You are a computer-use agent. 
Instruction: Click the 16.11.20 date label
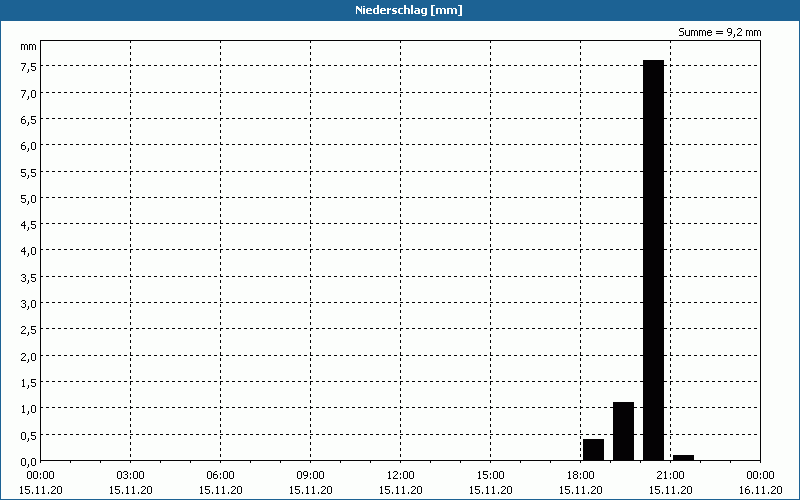point(760,490)
